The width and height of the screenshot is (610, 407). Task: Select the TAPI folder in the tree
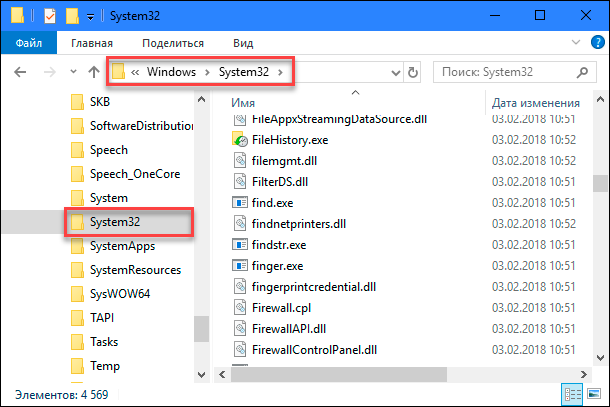click(93, 318)
